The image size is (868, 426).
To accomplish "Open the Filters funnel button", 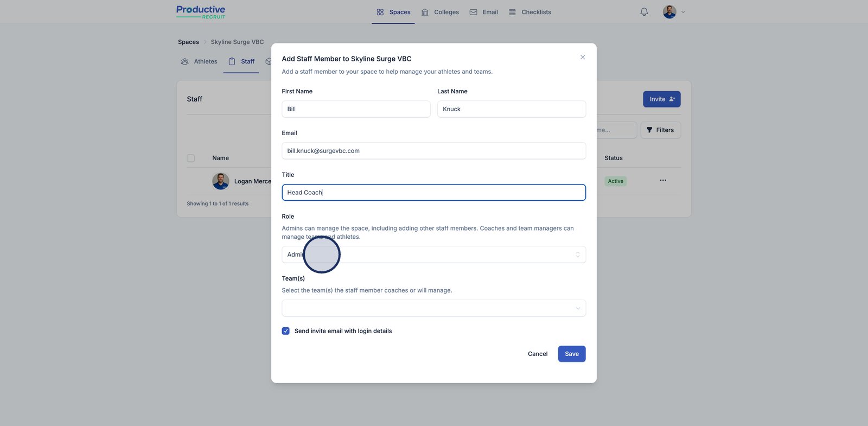I will 660,130.
